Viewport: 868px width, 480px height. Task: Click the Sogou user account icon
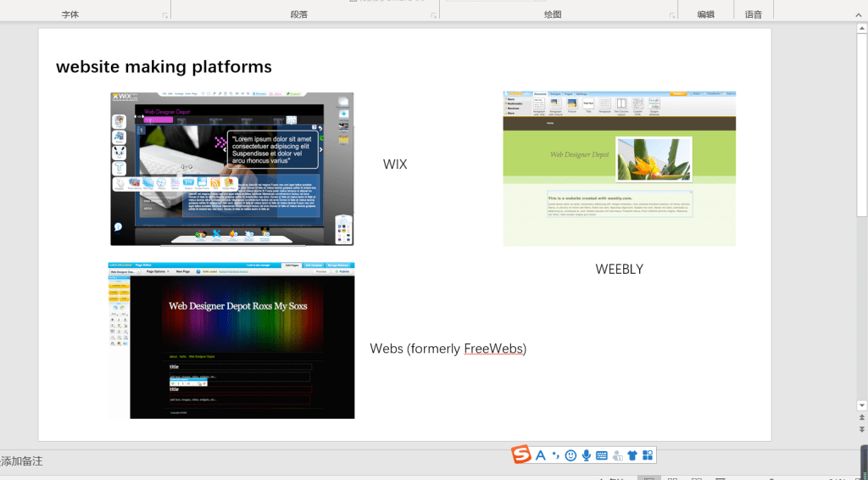[x=617, y=455]
